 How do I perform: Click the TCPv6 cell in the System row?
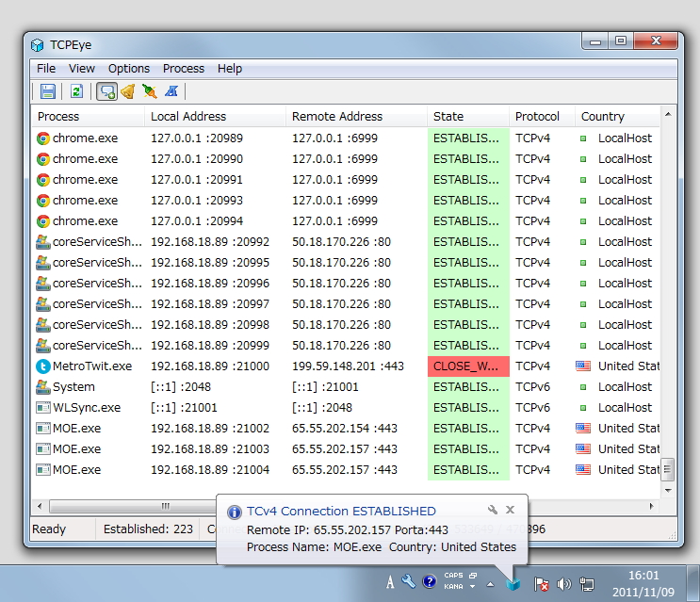(532, 387)
